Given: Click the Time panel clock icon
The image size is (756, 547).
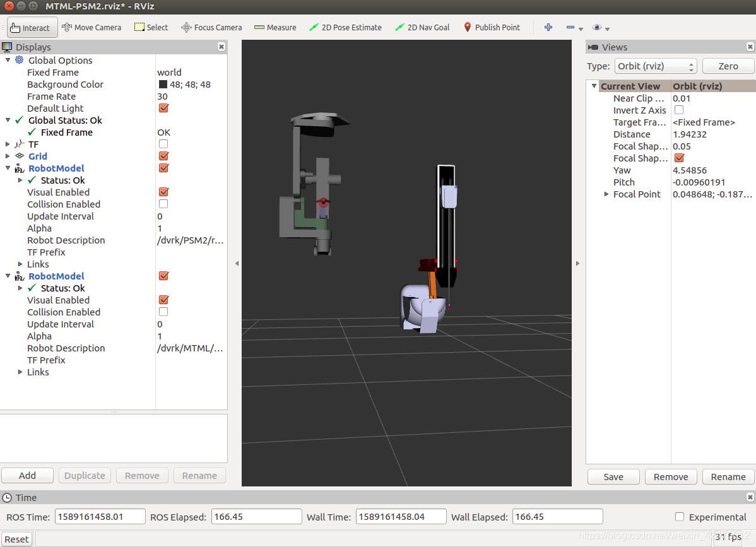Looking at the screenshot, I should pyautogui.click(x=7, y=497).
